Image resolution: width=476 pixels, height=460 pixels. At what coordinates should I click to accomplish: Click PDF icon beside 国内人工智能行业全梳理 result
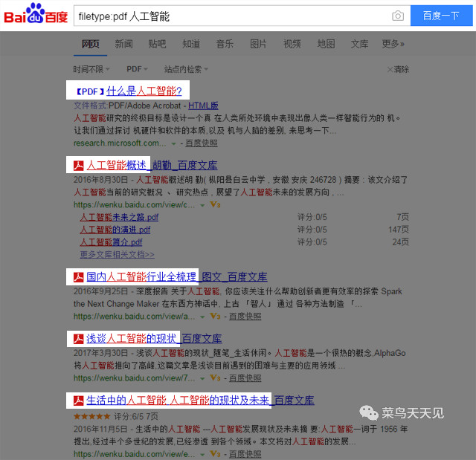[78, 277]
